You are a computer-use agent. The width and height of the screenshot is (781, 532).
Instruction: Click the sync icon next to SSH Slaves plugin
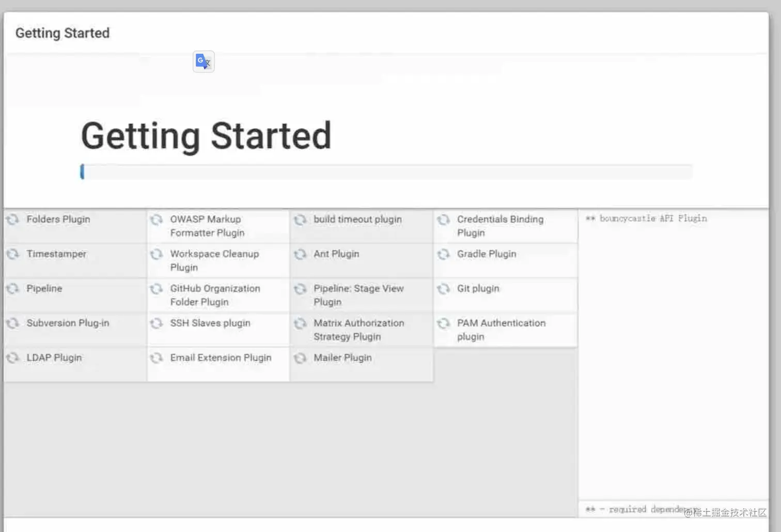157,323
